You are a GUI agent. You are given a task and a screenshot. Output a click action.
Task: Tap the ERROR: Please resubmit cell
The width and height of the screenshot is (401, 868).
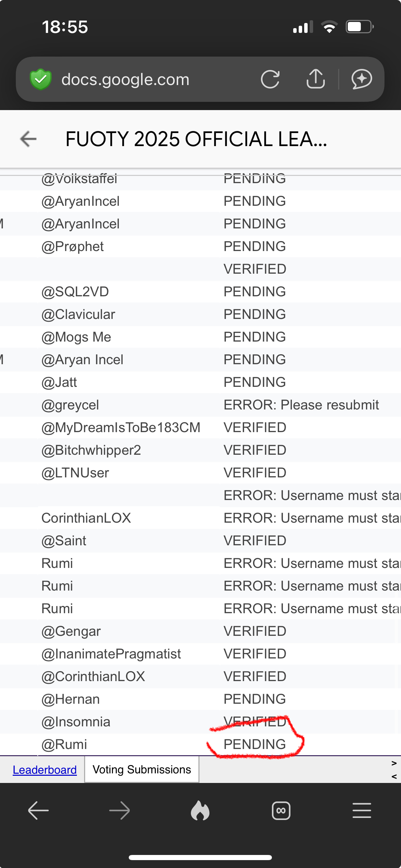[x=301, y=405]
